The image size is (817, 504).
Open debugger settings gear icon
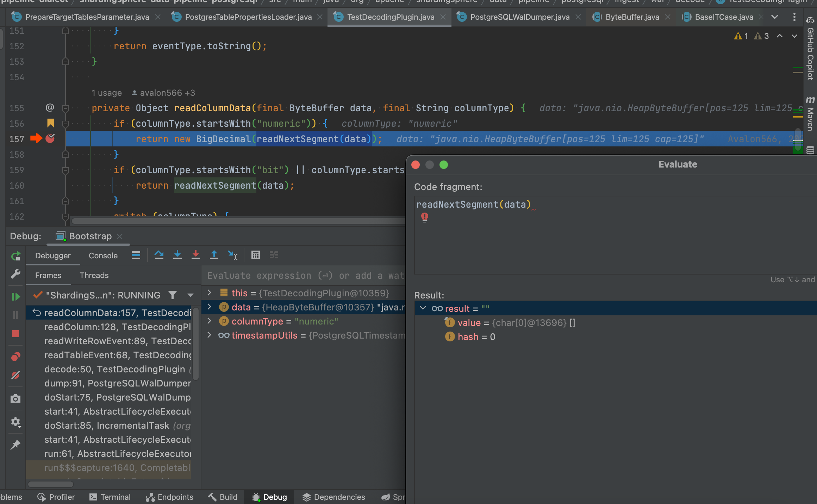coord(15,422)
